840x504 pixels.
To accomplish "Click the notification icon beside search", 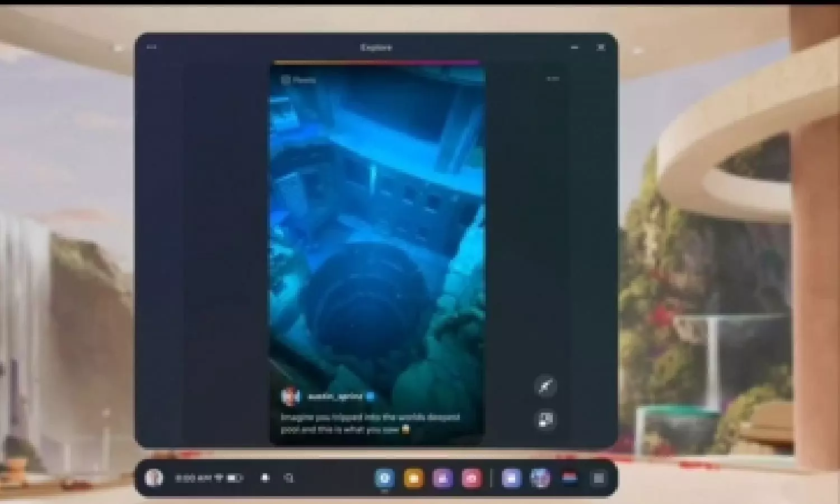I will coord(265,478).
